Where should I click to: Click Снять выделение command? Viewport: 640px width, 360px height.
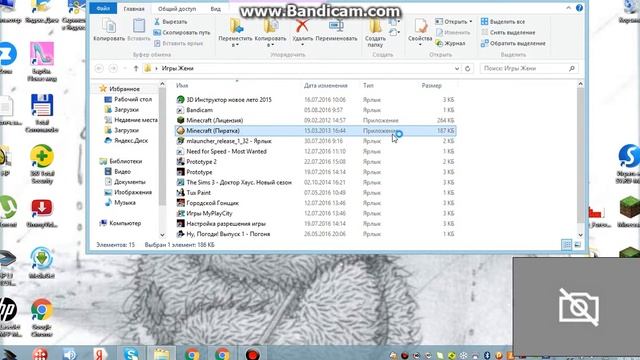point(508,32)
